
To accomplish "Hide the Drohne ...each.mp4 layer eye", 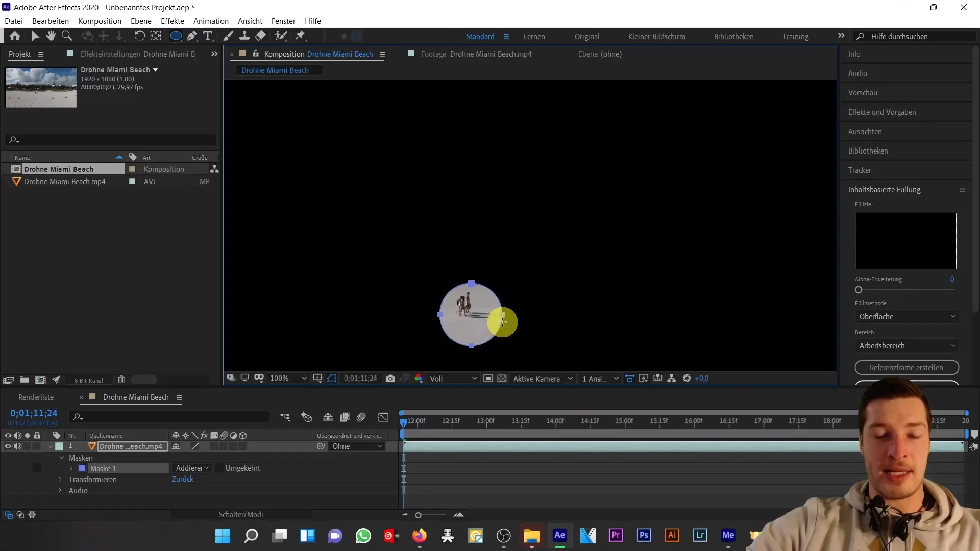I will 8,446.
